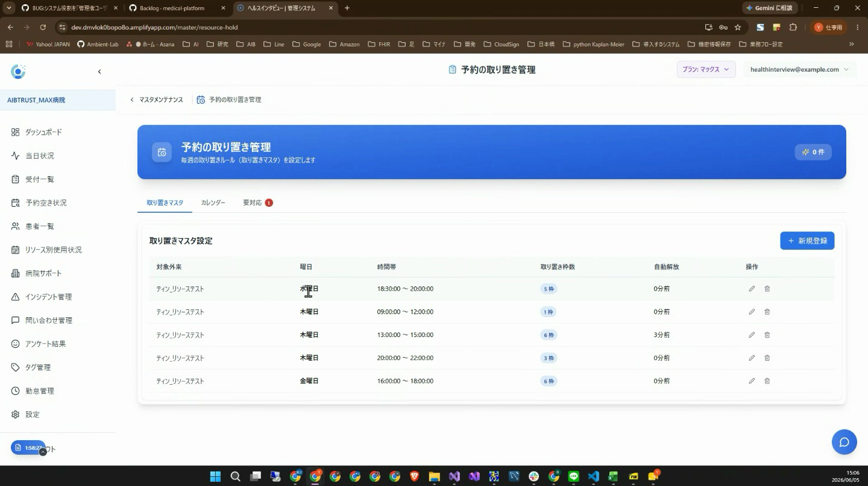This screenshot has width=868, height=486.
Task: Open Yahoo! JAPAN bookmark
Action: [x=49, y=44]
